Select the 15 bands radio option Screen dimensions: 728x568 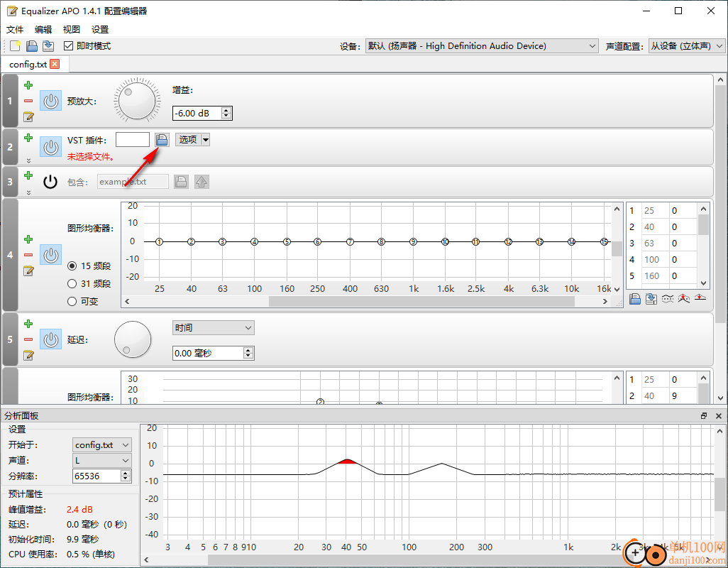tap(72, 266)
